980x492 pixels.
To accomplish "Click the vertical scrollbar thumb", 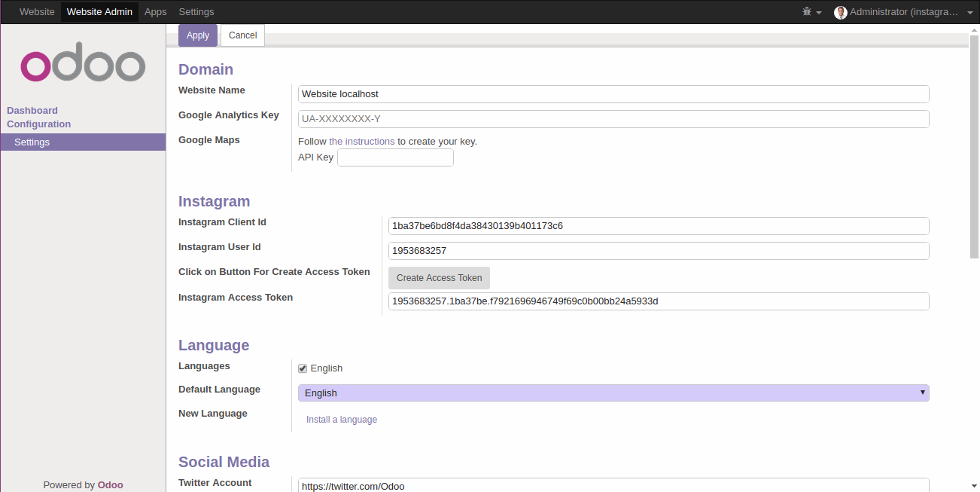I will tap(974, 147).
